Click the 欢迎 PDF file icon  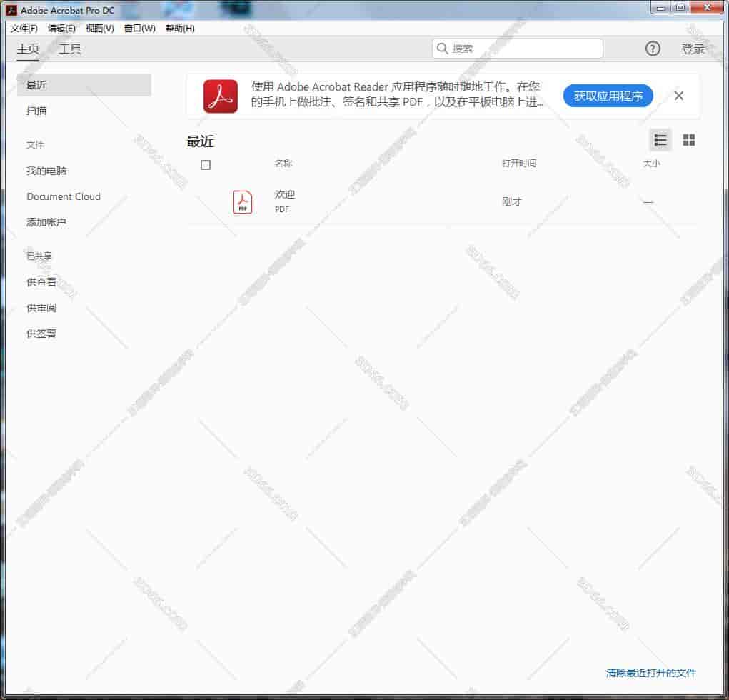click(243, 202)
